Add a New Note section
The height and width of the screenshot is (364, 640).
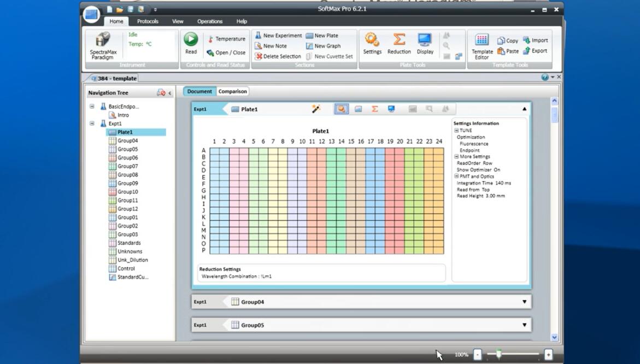click(x=271, y=46)
